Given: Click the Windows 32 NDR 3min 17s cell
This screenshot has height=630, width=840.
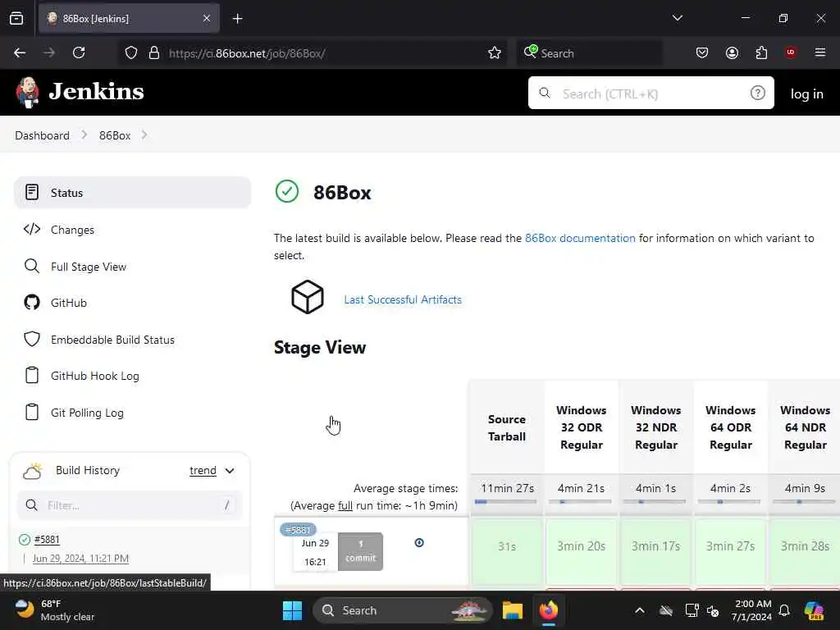Looking at the screenshot, I should point(655,550).
